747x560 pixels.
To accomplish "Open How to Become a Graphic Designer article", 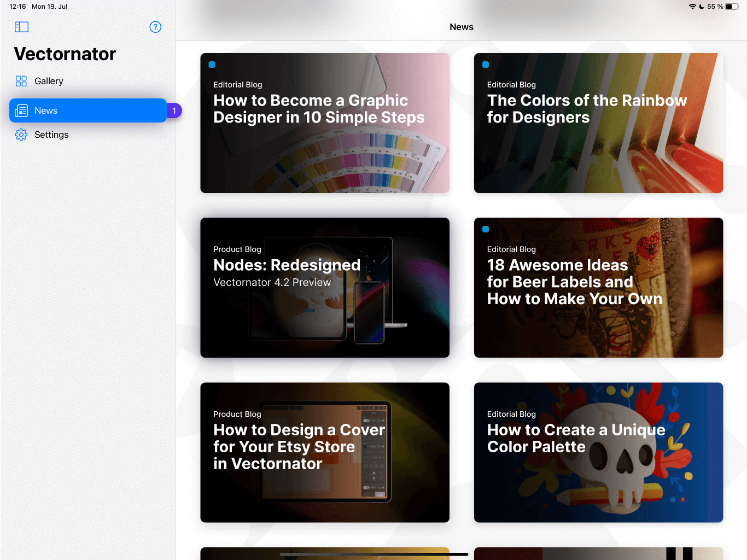I will pyautogui.click(x=325, y=123).
